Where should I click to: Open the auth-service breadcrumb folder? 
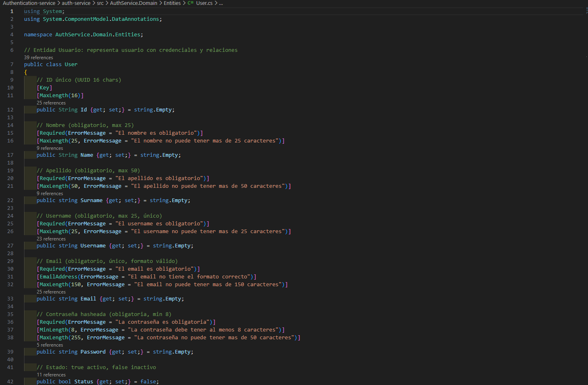click(76, 3)
